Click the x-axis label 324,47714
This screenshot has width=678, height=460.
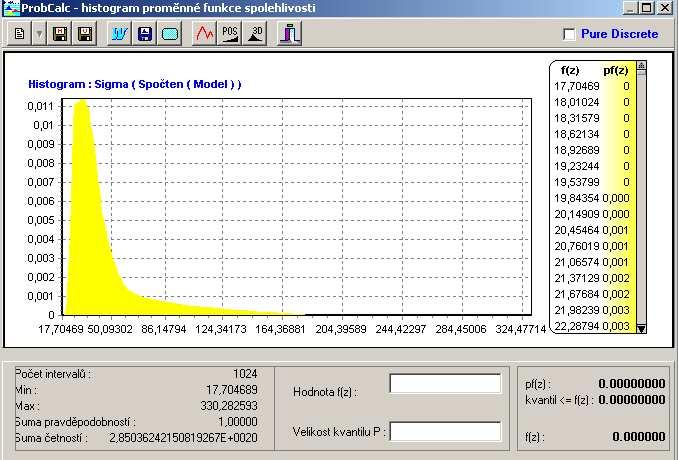coord(521,329)
